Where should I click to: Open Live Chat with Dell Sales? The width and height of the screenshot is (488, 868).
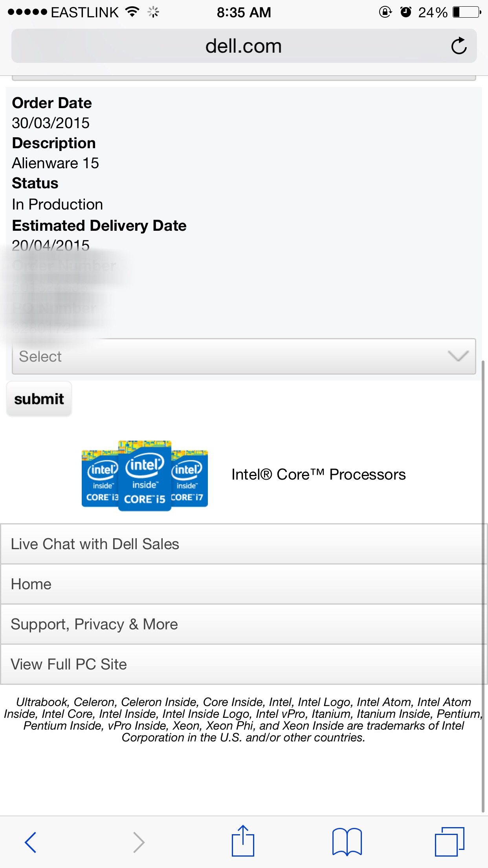click(x=241, y=544)
